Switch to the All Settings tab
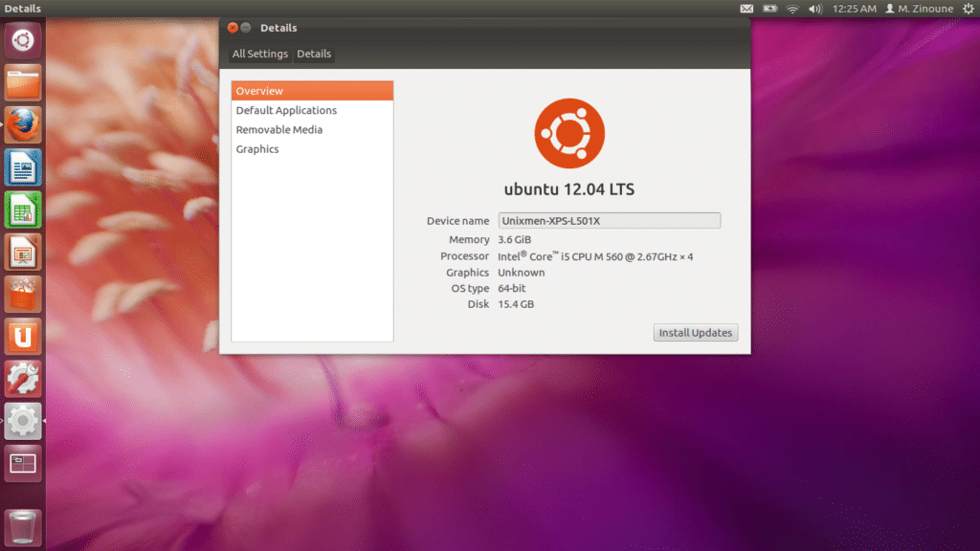Screen dimensions: 980x551 click(x=258, y=54)
